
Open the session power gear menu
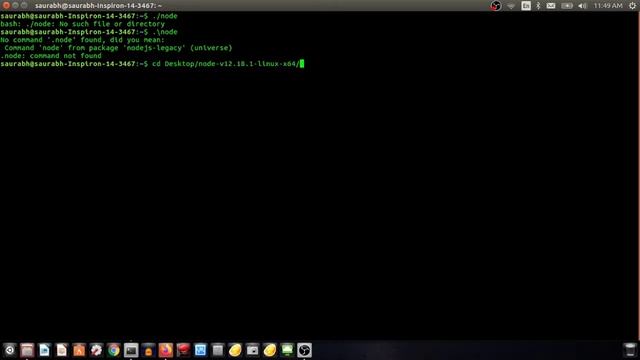[632, 6]
